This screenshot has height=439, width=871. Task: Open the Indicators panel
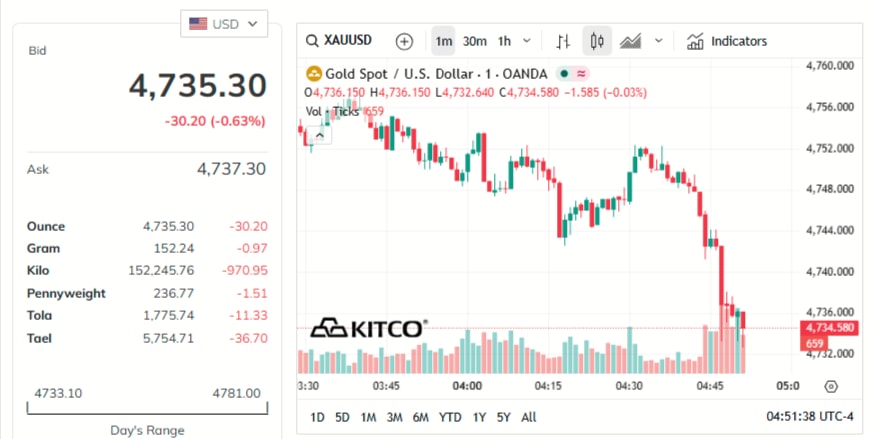727,41
